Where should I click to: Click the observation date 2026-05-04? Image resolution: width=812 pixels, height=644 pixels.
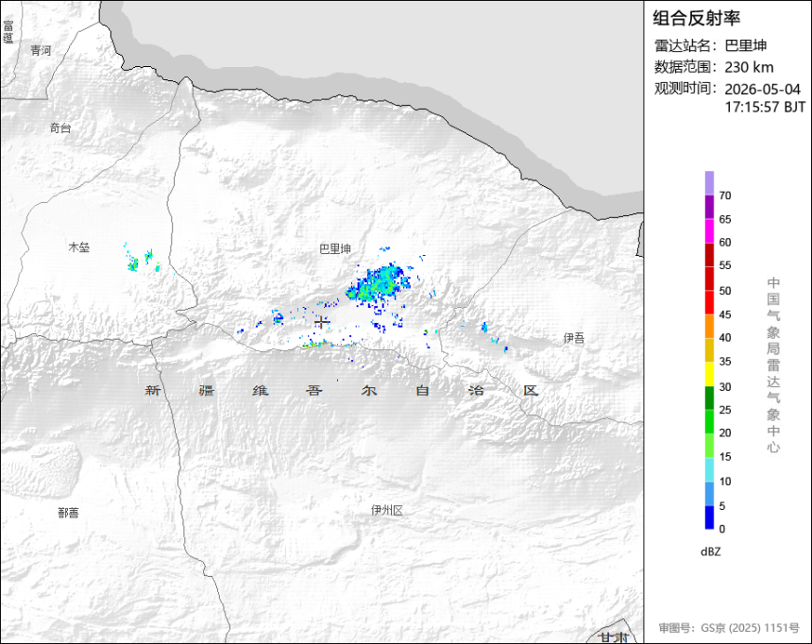click(762, 89)
